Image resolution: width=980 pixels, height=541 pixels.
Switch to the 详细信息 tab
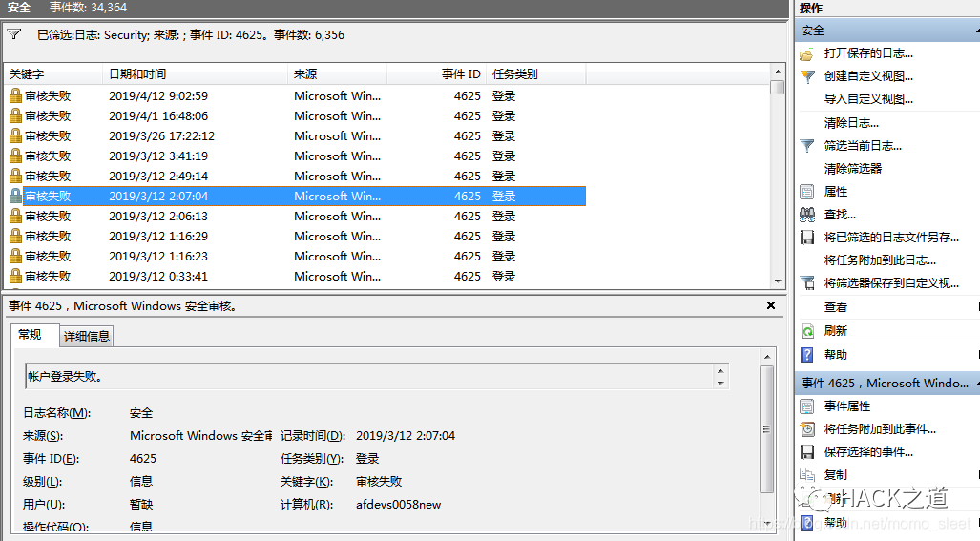tap(87, 336)
